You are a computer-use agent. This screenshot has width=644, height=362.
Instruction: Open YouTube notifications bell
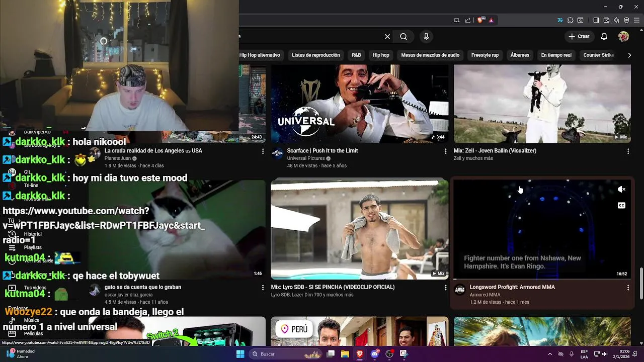(604, 37)
